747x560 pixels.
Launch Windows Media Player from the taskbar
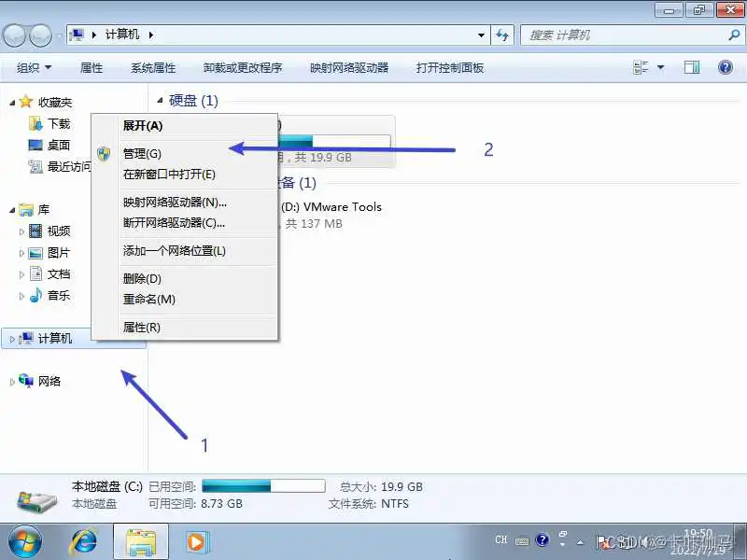(x=194, y=541)
